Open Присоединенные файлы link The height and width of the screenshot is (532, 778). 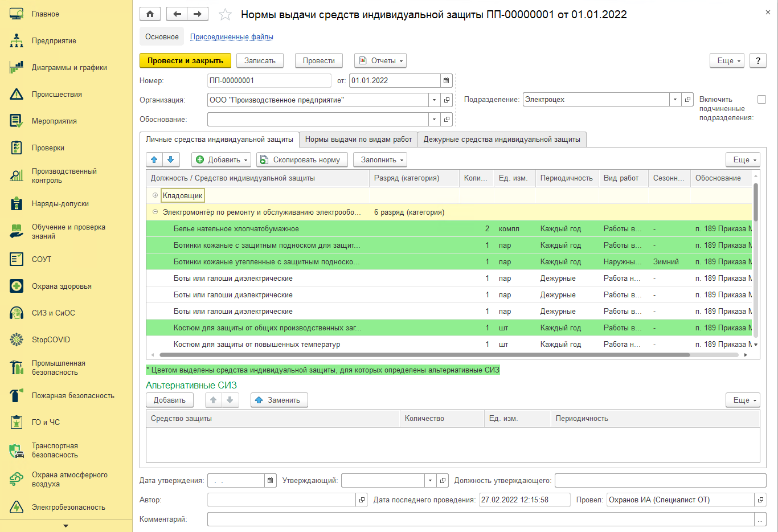[232, 37]
